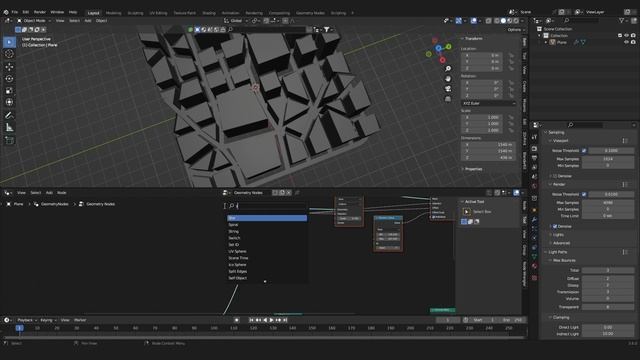Toggle Viewport Noise Threshold checkbox
This screenshot has width=640, height=360.
[x=584, y=151]
